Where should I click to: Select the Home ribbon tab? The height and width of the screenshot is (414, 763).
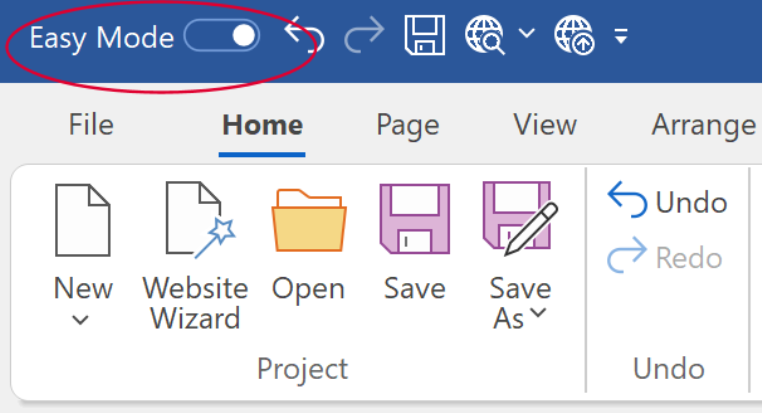[x=262, y=125]
